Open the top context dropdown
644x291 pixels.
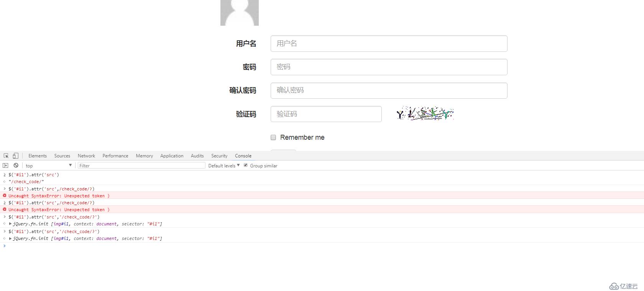[x=49, y=165]
